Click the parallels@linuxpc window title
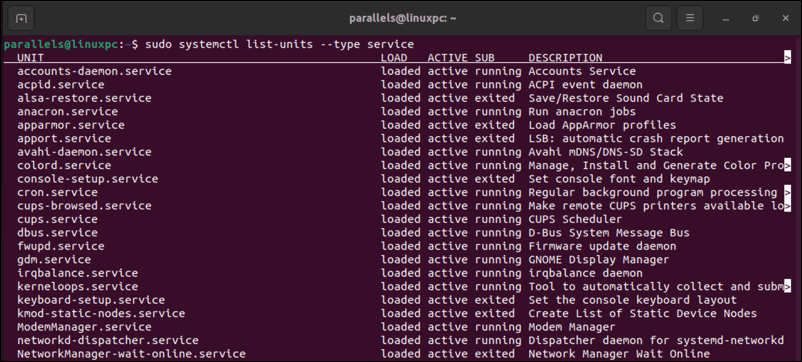Screen dimensions: 802x362 (403, 18)
